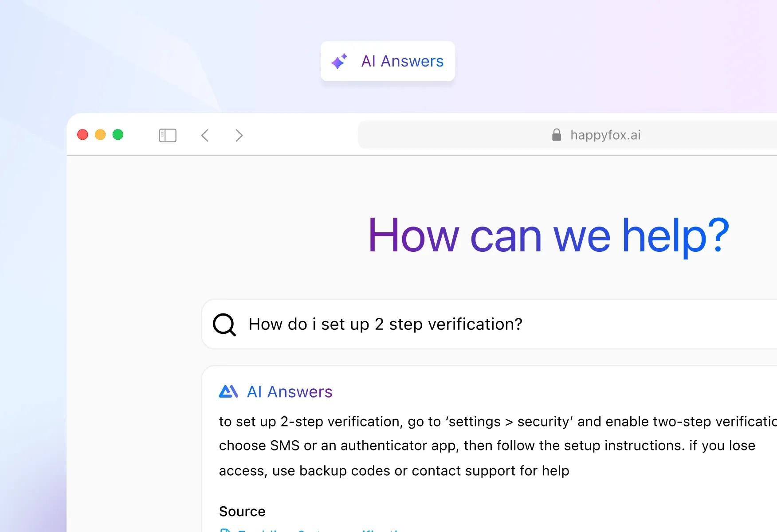
Task: Minimize the window using the yellow button
Action: (100, 135)
